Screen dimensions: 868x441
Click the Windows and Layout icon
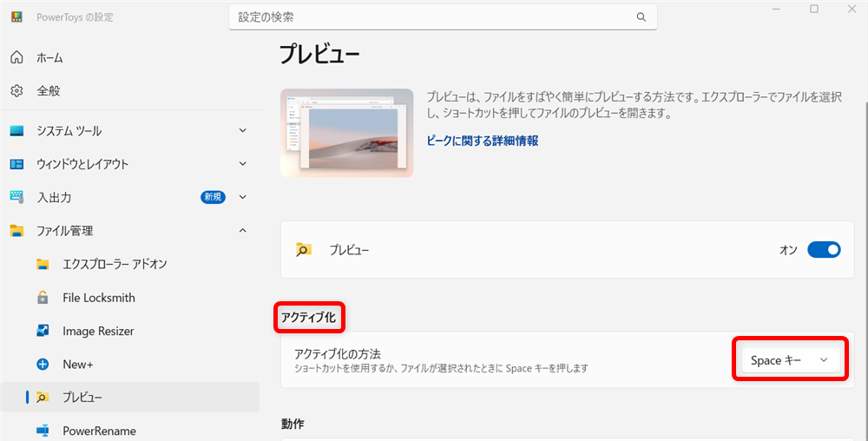(17, 164)
